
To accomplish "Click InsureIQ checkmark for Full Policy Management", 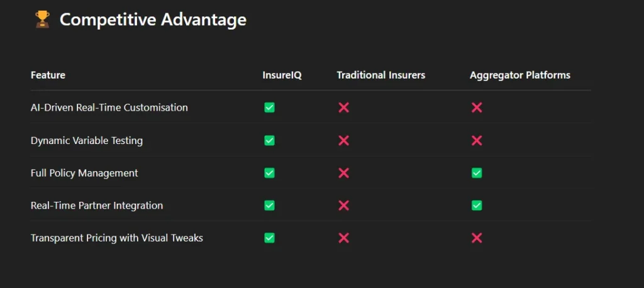I will coord(269,173).
